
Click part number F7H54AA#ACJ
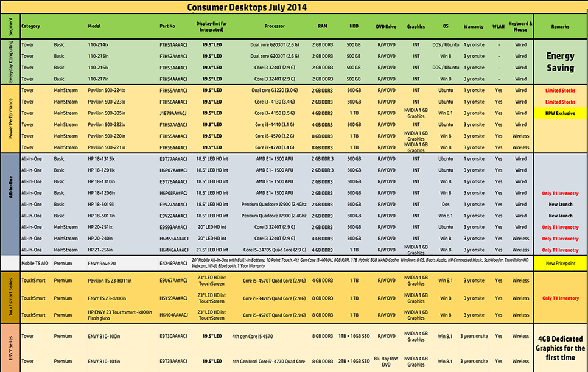pyautogui.click(x=173, y=79)
